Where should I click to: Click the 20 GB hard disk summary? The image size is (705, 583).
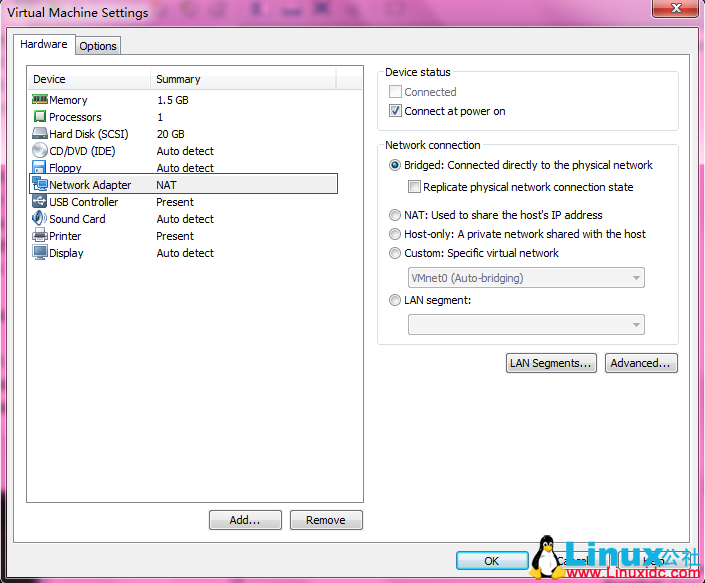(170, 134)
